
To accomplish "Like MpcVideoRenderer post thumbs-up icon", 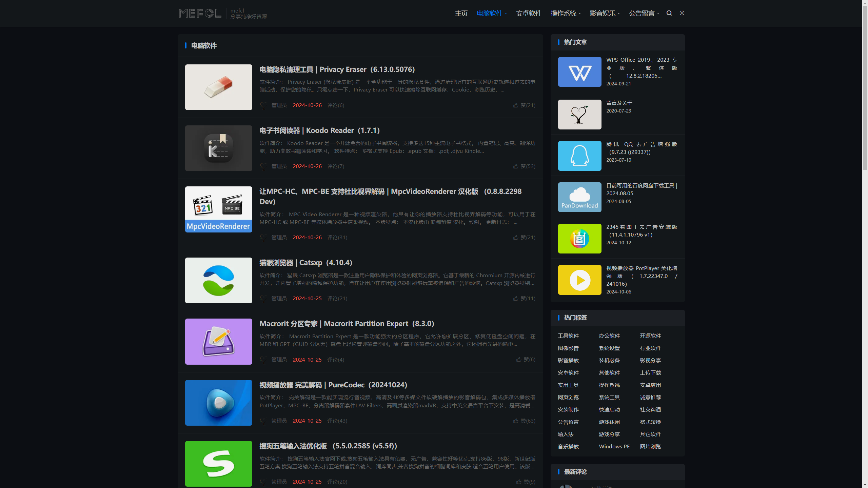I will pos(516,238).
